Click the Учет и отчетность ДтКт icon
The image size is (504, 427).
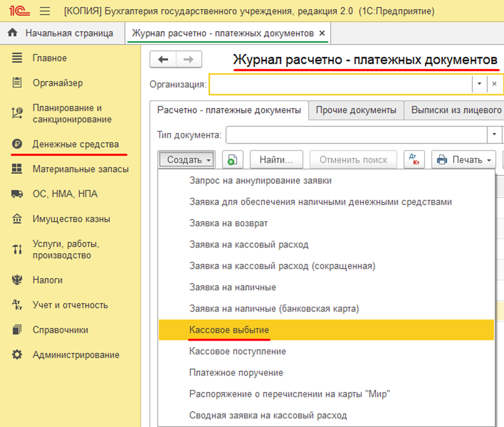17,304
